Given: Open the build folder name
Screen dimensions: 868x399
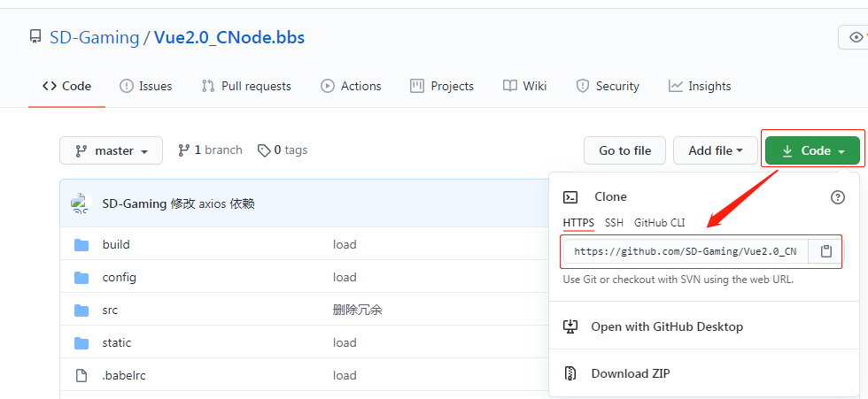Looking at the screenshot, I should tap(116, 244).
